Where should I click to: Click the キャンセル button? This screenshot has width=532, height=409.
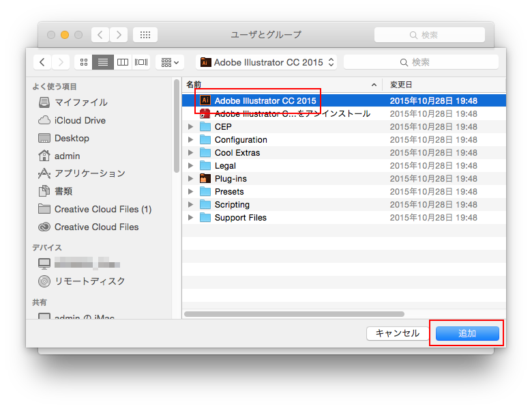pyautogui.click(x=398, y=333)
